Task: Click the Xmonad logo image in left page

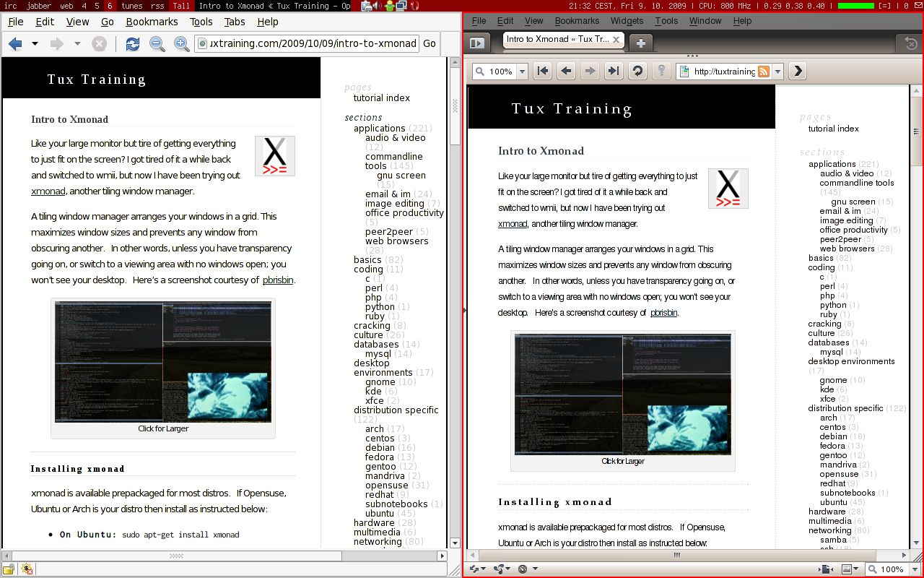Action: (x=275, y=156)
